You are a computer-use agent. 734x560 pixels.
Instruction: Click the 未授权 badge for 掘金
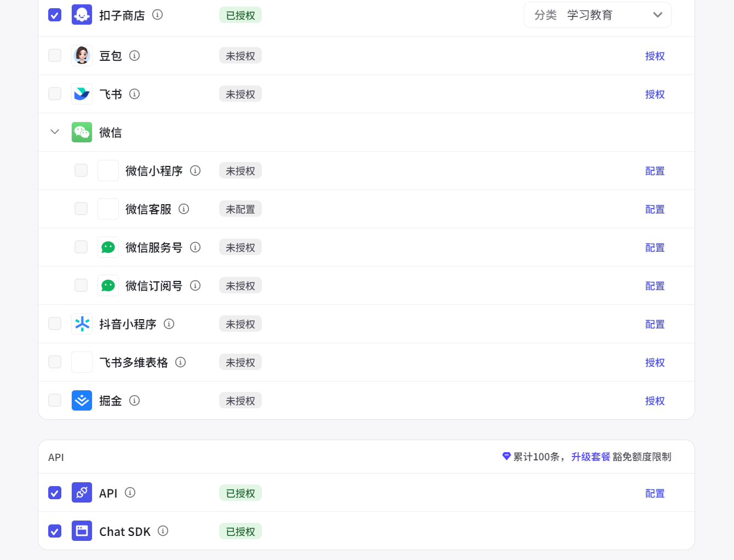tap(240, 401)
